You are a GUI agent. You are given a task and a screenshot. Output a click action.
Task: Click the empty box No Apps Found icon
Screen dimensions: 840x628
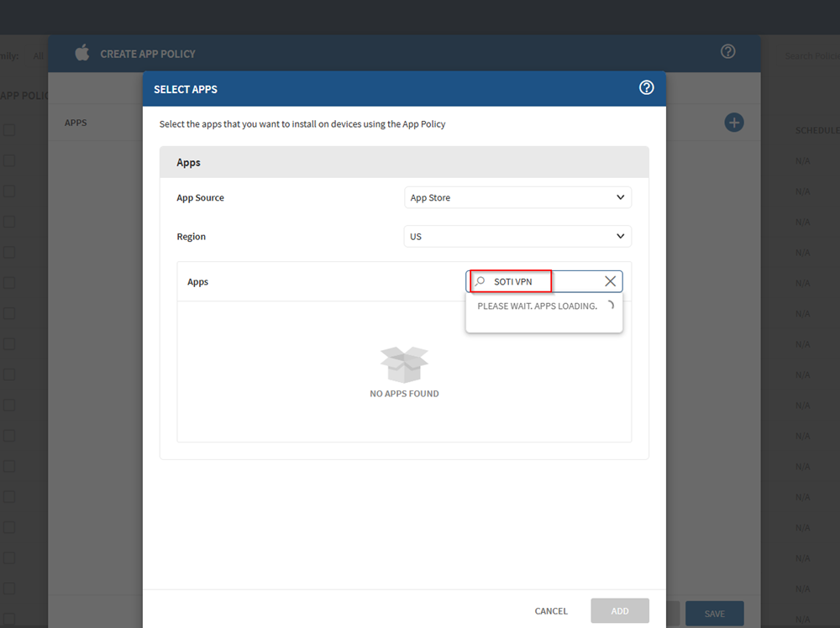click(x=404, y=365)
